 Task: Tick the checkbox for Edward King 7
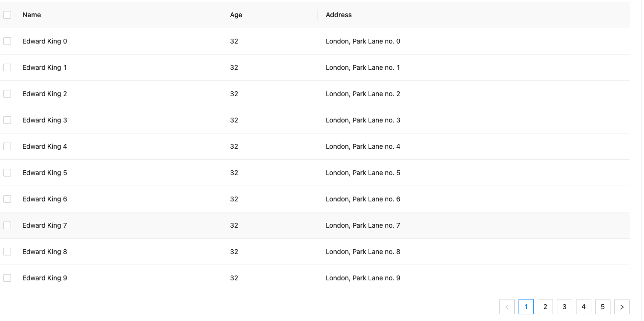(7, 225)
